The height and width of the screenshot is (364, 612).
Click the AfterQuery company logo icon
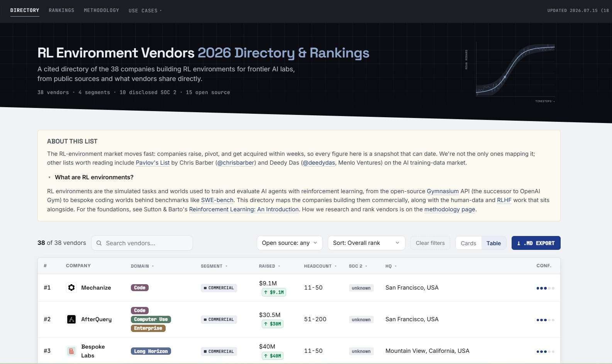(71, 319)
